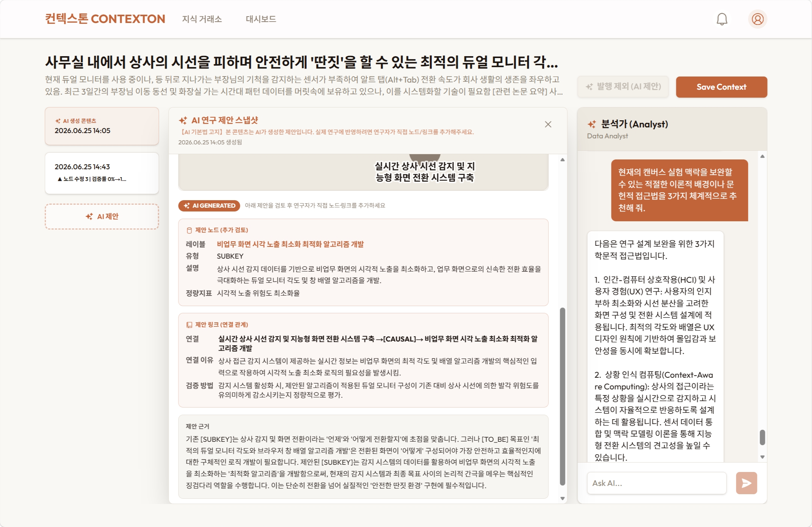Click the node label 비업무 화면 시각 노출 최소화

coord(290,244)
